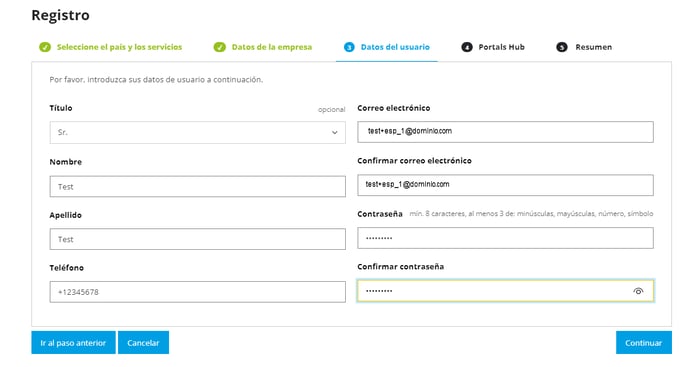
Task: Click the green checkmark icon beside Datos de la empresa
Action: tap(219, 47)
